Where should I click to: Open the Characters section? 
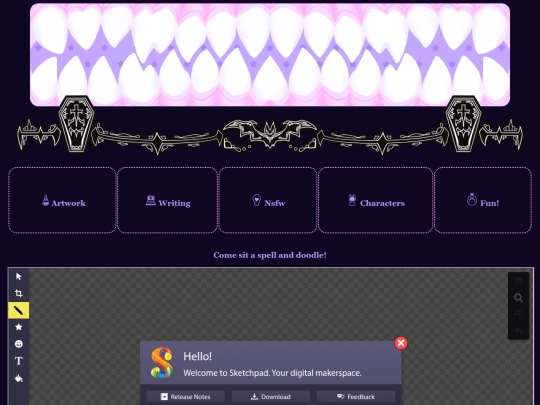point(375,200)
